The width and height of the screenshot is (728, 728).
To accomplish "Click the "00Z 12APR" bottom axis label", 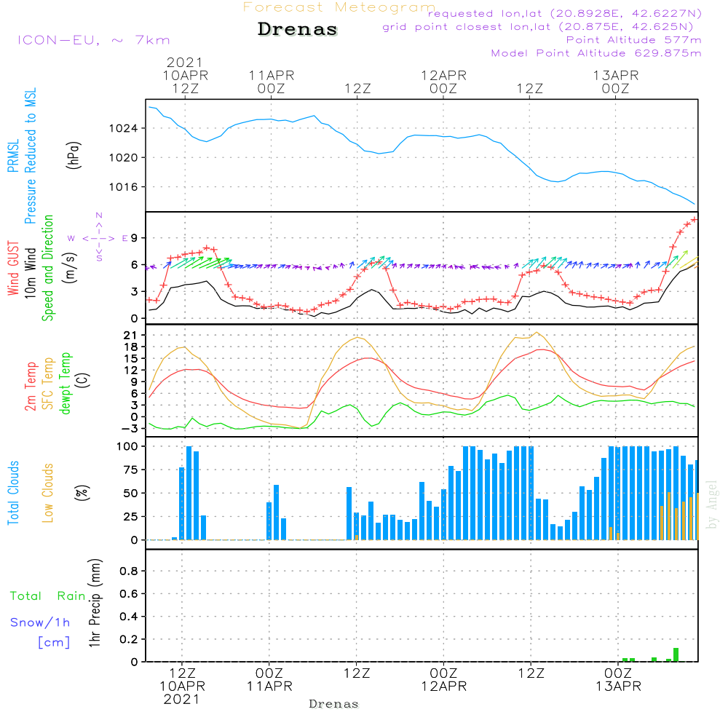I will (x=444, y=680).
